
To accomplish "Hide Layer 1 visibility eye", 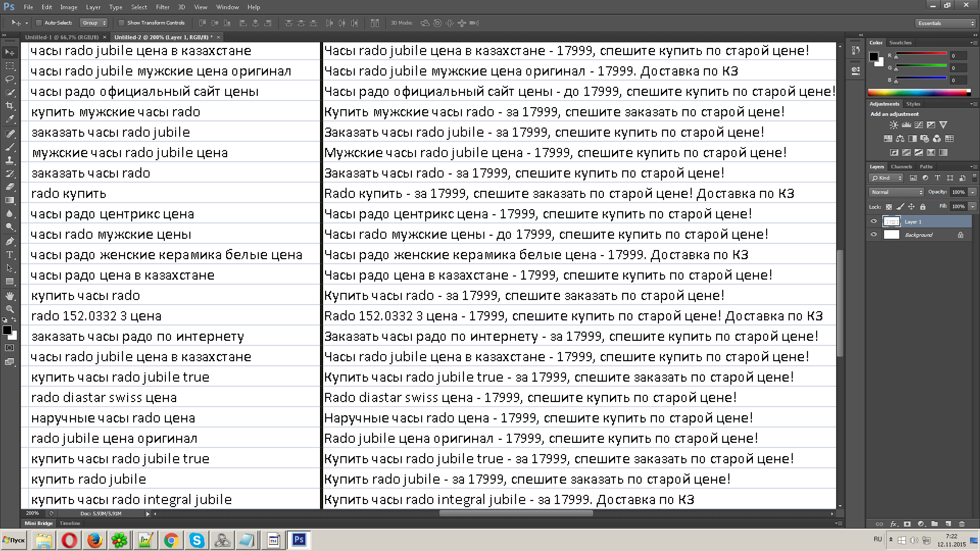I will pyautogui.click(x=874, y=221).
